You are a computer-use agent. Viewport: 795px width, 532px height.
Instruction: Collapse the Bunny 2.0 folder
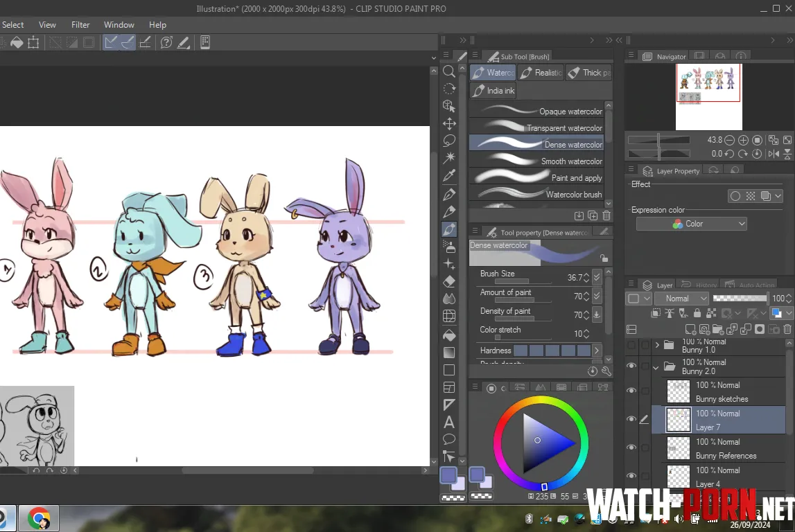pos(656,367)
